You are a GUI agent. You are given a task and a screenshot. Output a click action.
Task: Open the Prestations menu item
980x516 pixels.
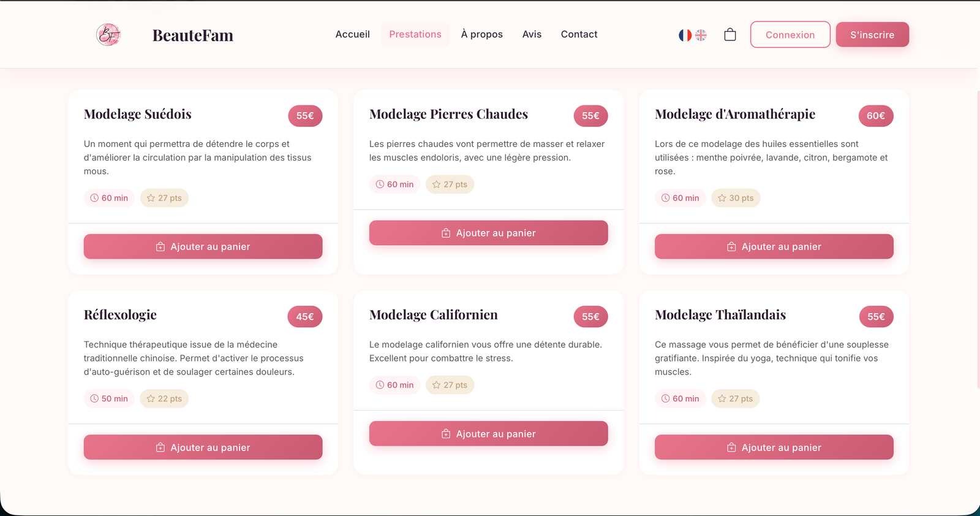coord(415,34)
